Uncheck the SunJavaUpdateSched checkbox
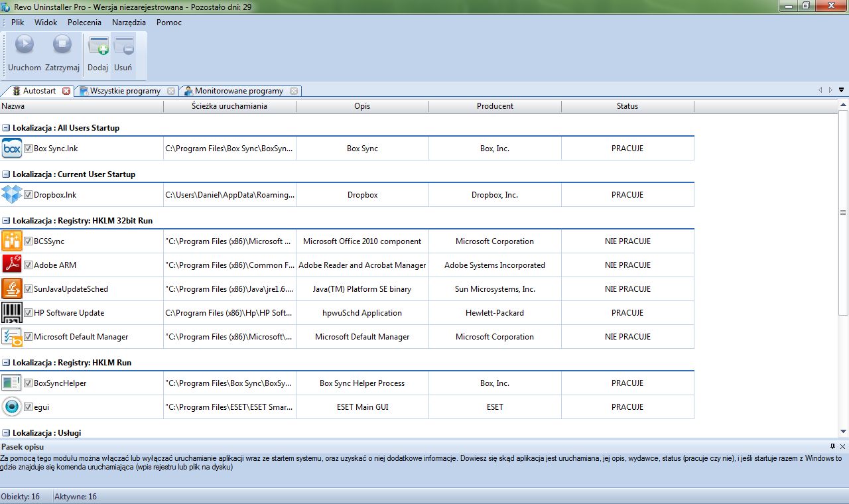Image resolution: width=849 pixels, height=504 pixels. click(x=28, y=289)
